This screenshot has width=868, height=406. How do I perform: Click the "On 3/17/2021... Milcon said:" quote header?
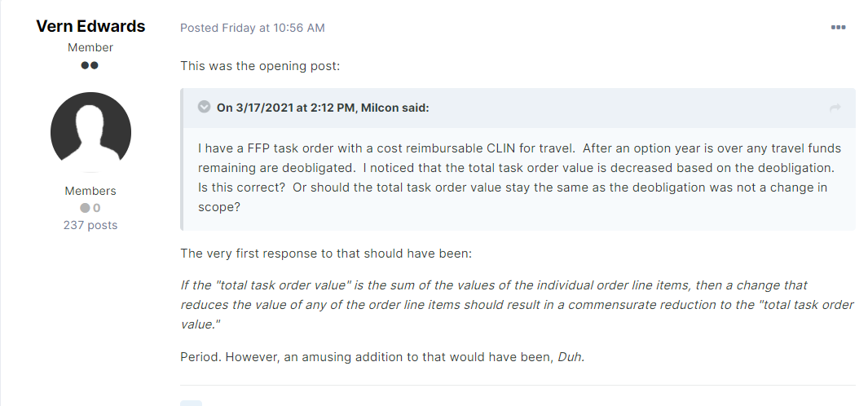(322, 108)
